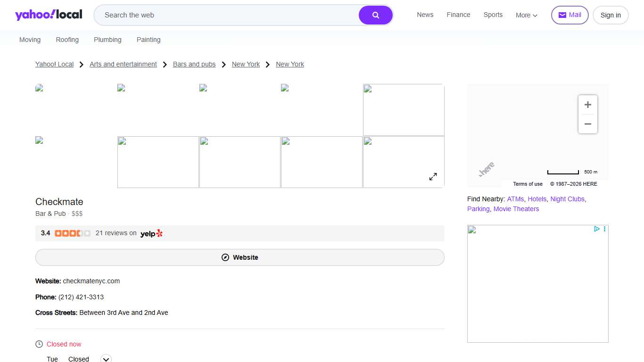Select the Roofing category tab
The width and height of the screenshot is (644, 362).
pos(67,40)
